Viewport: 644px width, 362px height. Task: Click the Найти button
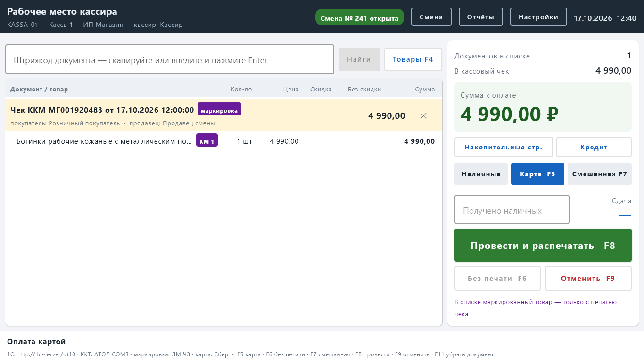click(359, 59)
